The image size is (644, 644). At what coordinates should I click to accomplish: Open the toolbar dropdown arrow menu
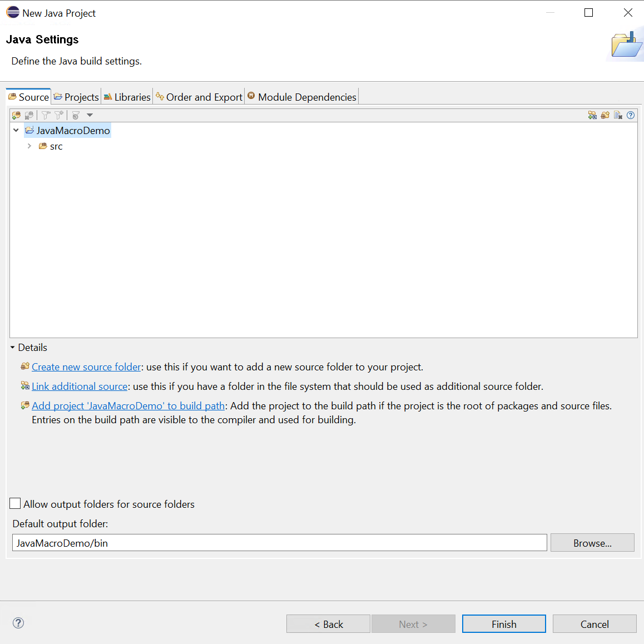tap(90, 116)
